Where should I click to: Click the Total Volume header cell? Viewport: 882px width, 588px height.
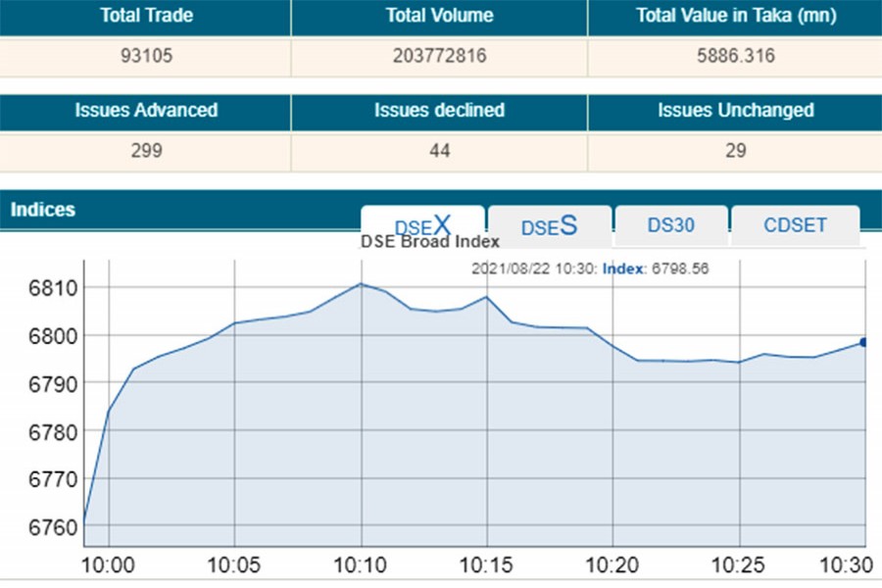439,16
